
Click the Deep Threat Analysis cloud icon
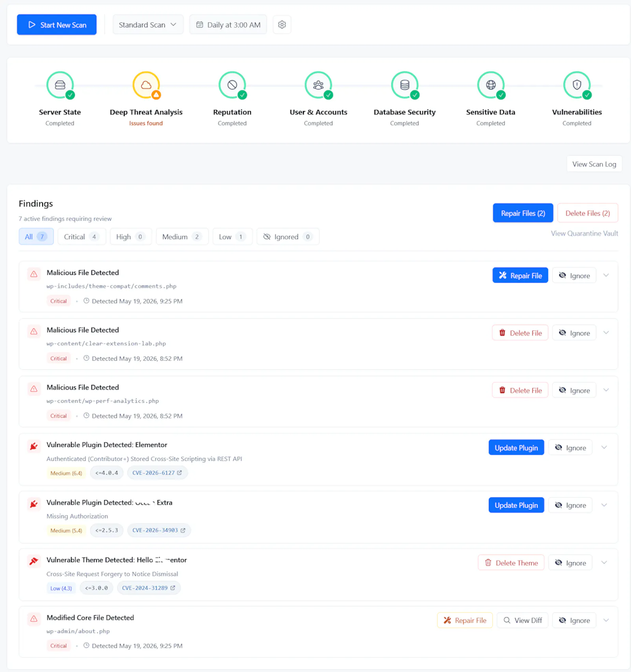pyautogui.click(x=146, y=85)
